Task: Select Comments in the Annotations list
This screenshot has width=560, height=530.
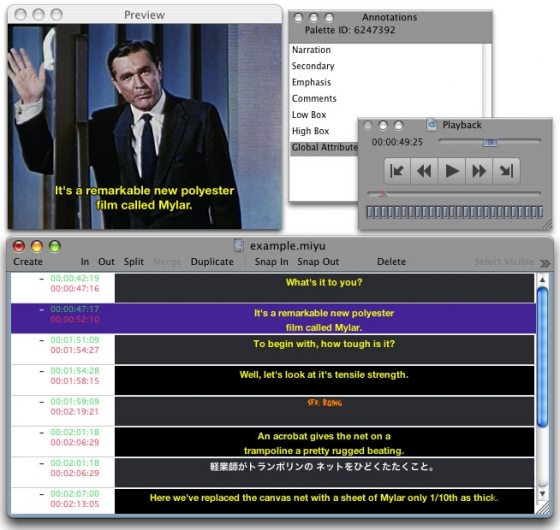Action: (x=314, y=99)
